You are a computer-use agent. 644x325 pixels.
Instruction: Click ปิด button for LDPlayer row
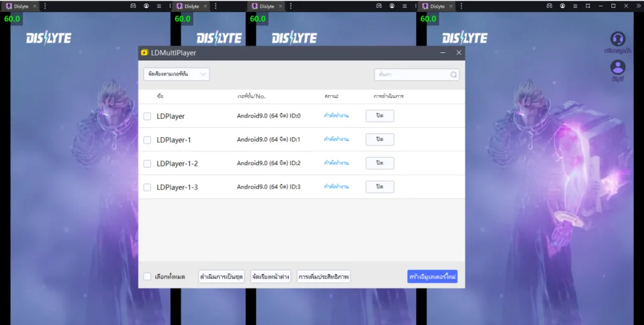(380, 116)
